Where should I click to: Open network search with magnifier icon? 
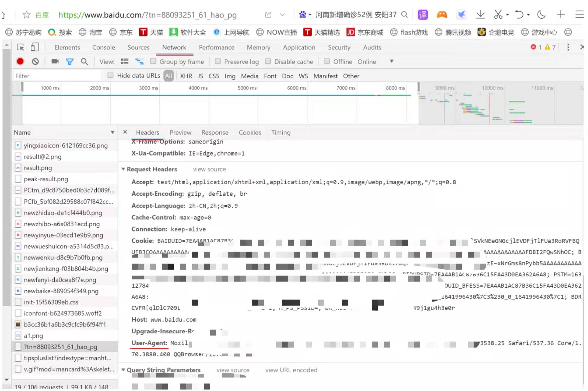click(x=84, y=61)
